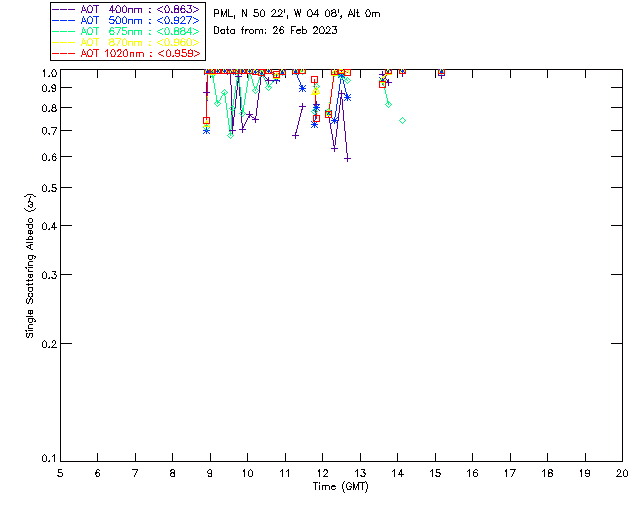The image size is (640, 512).
Task: Click the x-axis tick label 16
Action: pyautogui.click(x=473, y=473)
